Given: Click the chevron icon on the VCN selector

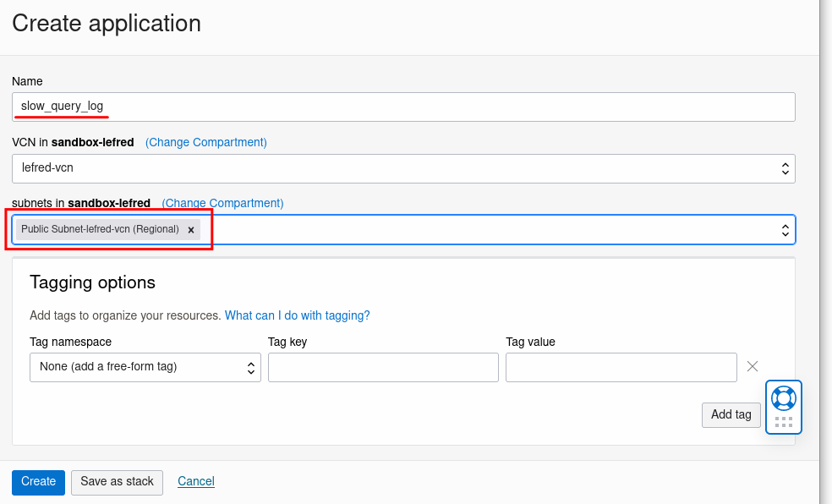Looking at the screenshot, I should coord(785,167).
